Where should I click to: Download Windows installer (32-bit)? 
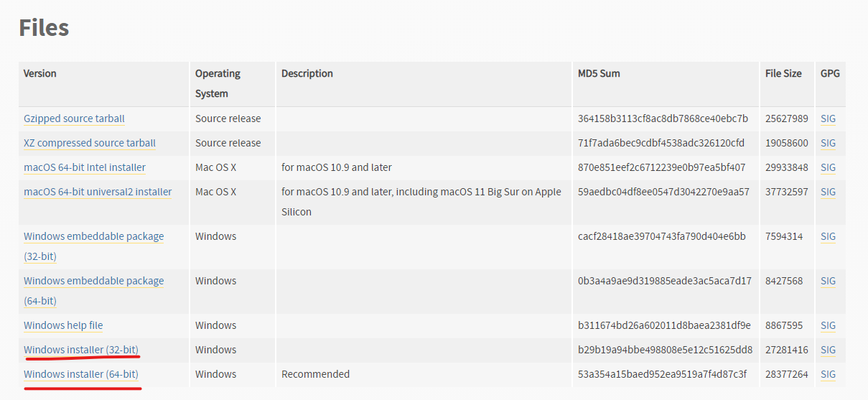[x=81, y=350]
